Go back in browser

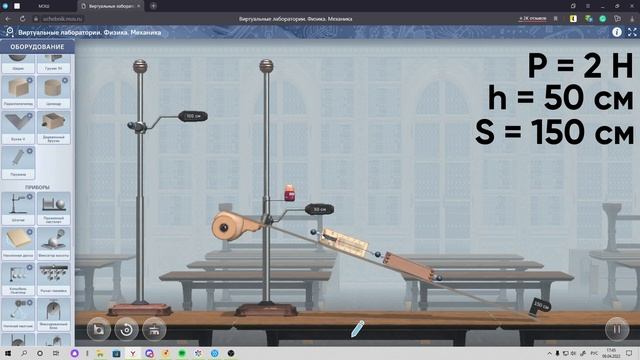coord(9,19)
